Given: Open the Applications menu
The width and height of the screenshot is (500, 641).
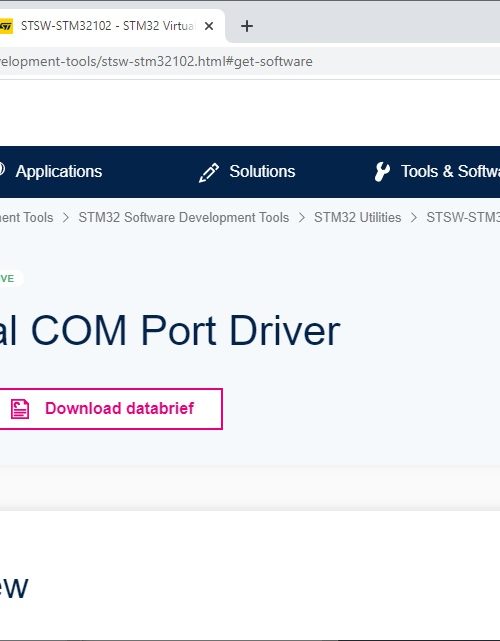Looking at the screenshot, I should click(x=58, y=171).
